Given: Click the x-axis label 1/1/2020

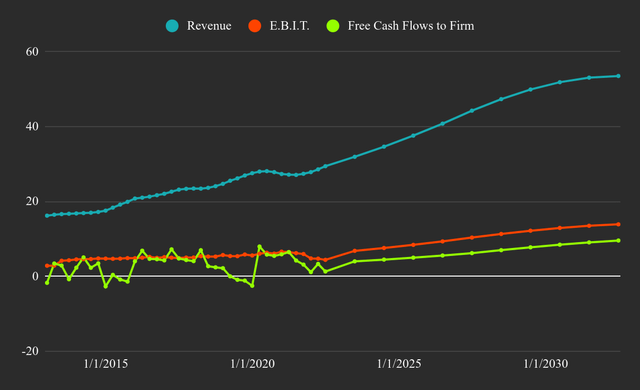Looking at the screenshot, I should coord(252,364).
